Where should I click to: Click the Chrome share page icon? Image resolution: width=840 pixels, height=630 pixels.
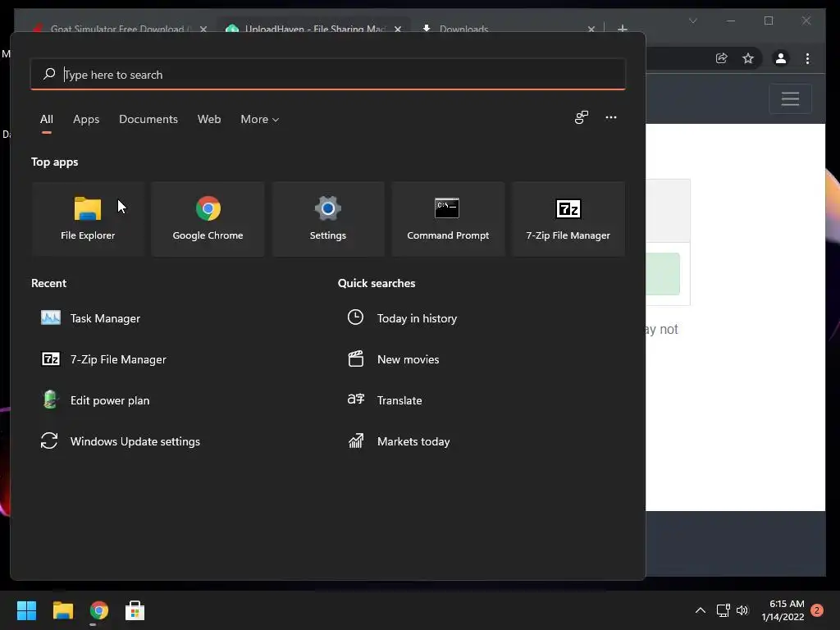point(722,58)
